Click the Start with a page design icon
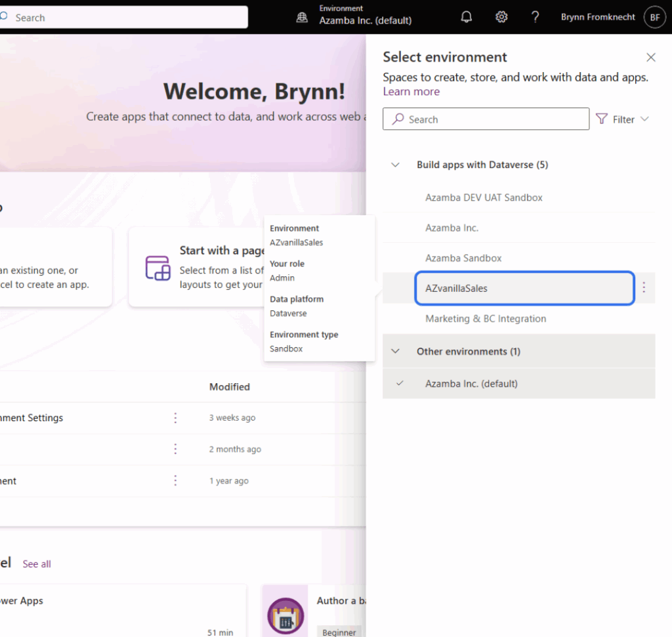The width and height of the screenshot is (672, 637). (157, 268)
